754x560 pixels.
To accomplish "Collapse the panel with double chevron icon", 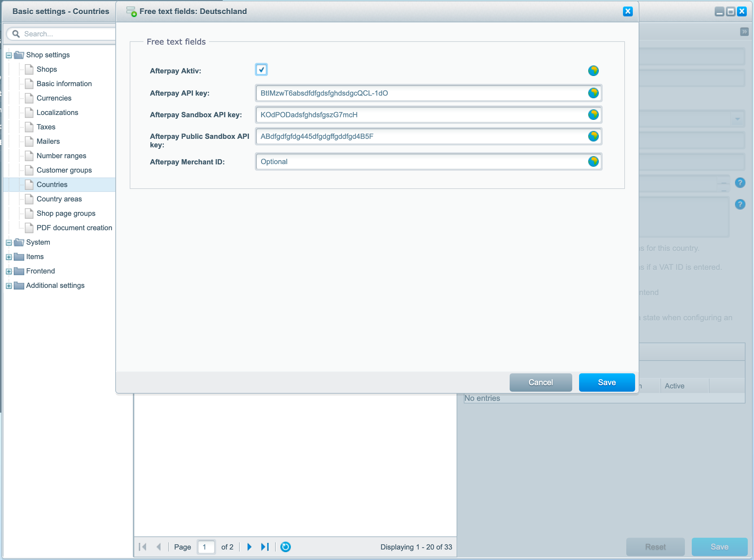I will [x=744, y=32].
